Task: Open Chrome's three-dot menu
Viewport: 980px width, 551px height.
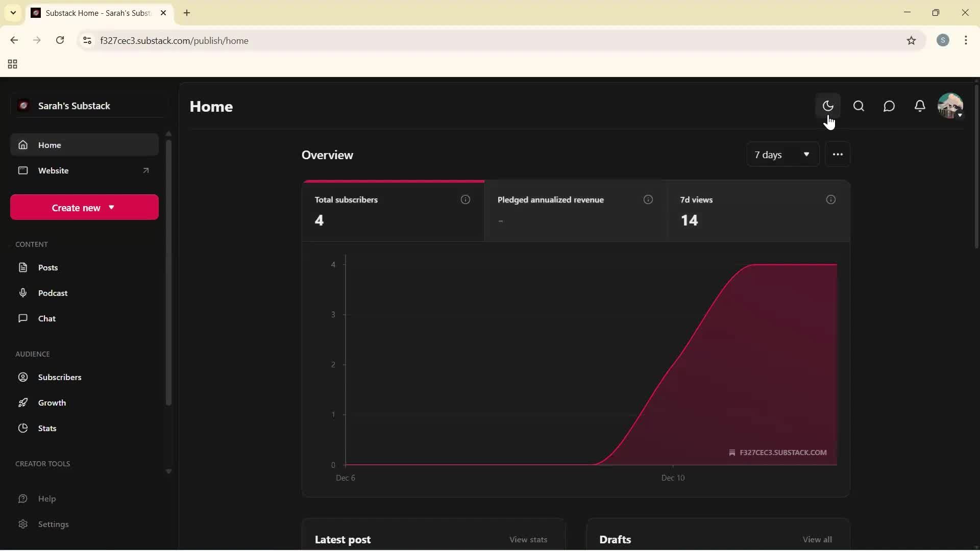Action: pyautogui.click(x=966, y=40)
